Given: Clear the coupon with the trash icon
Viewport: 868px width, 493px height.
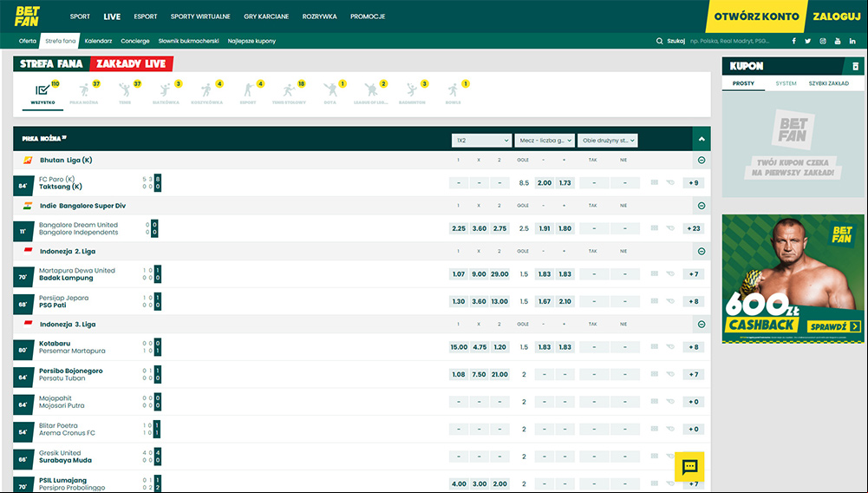Looking at the screenshot, I should coord(855,67).
